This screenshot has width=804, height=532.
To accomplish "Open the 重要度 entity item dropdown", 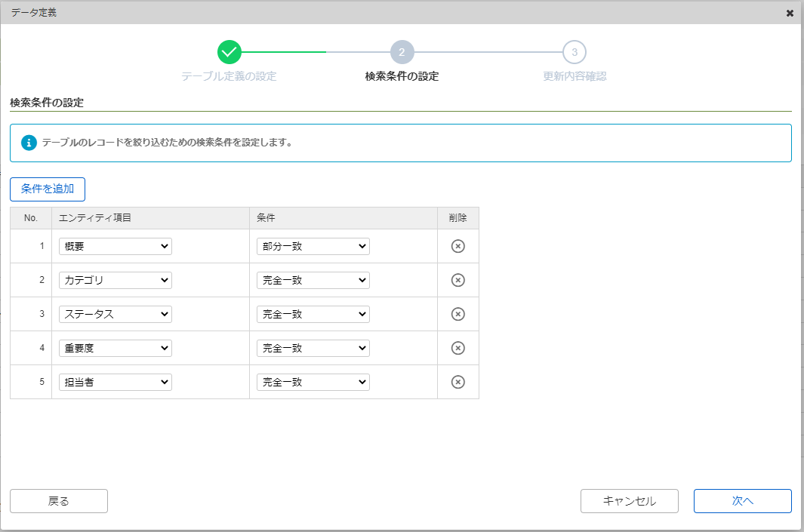I will click(116, 348).
